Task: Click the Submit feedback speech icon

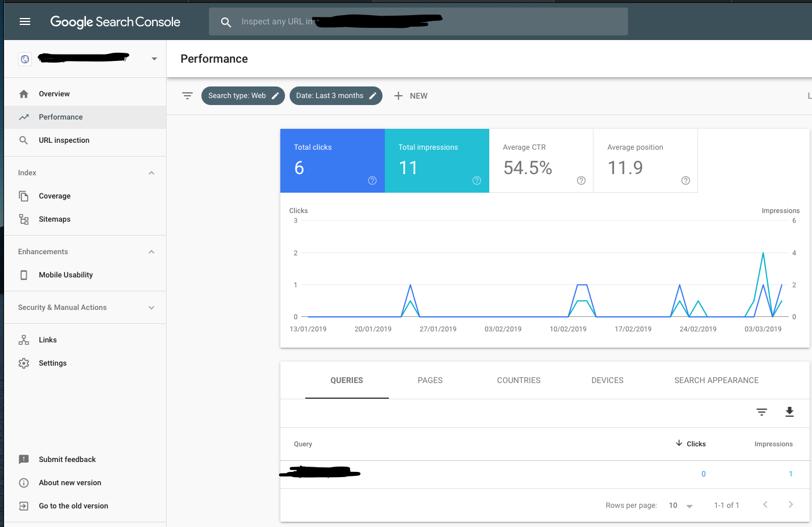Action: point(24,460)
